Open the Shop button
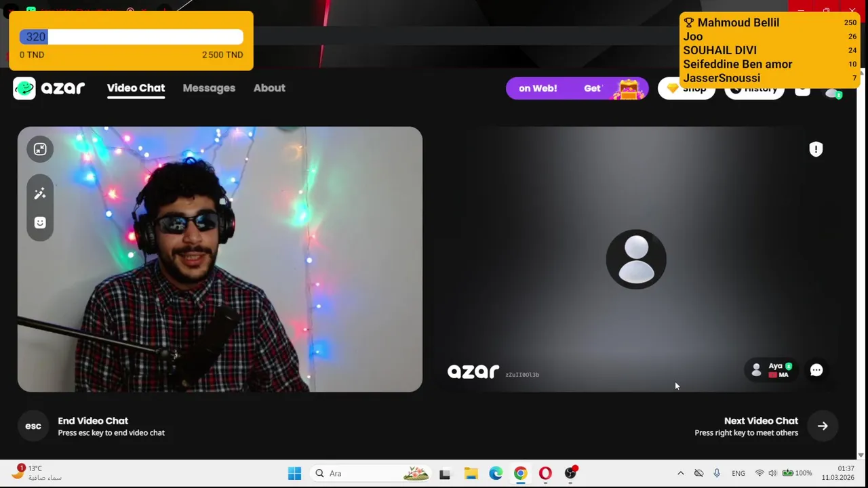Viewport: 868px width, 488px height. point(686,89)
